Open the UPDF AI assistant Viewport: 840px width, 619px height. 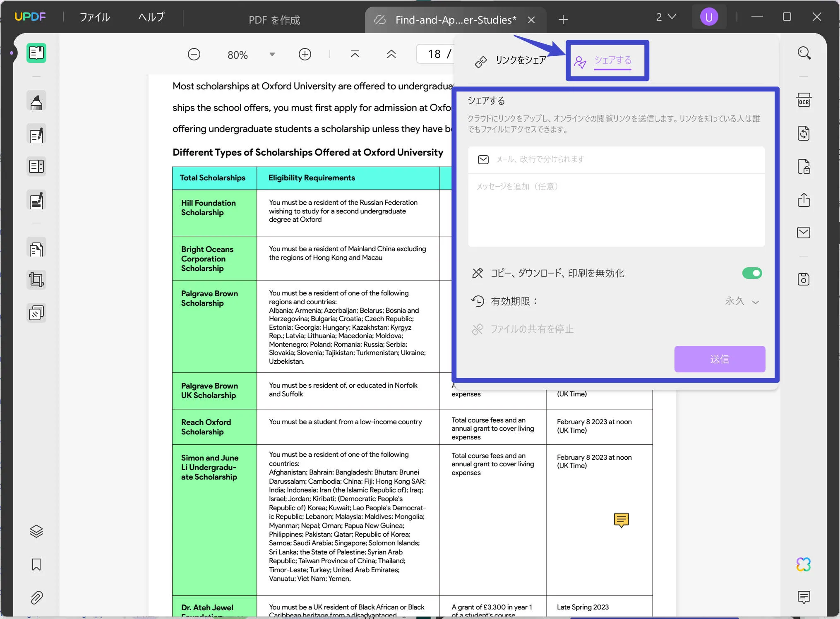(x=804, y=564)
